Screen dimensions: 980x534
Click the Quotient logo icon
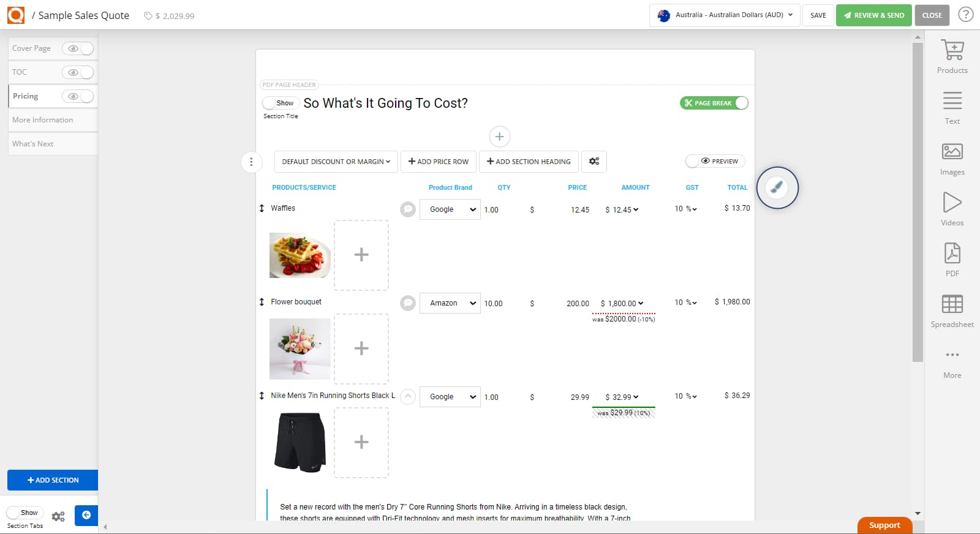coord(16,15)
